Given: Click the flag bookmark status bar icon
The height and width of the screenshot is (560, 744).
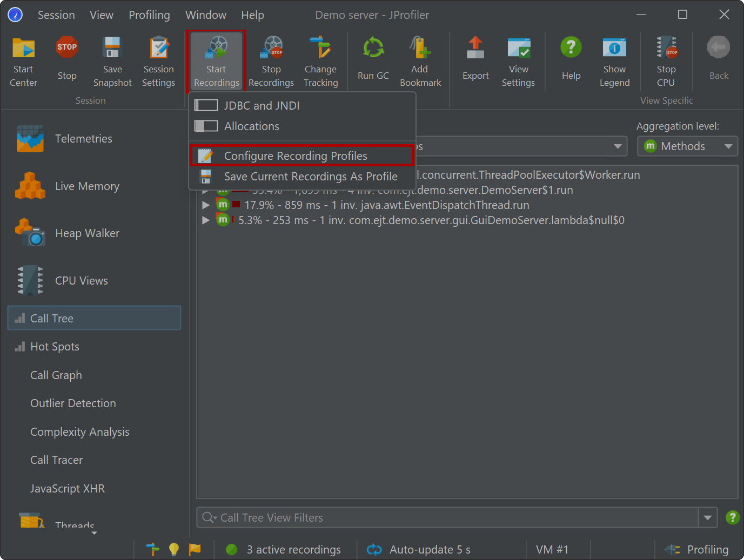Looking at the screenshot, I should click(195, 549).
